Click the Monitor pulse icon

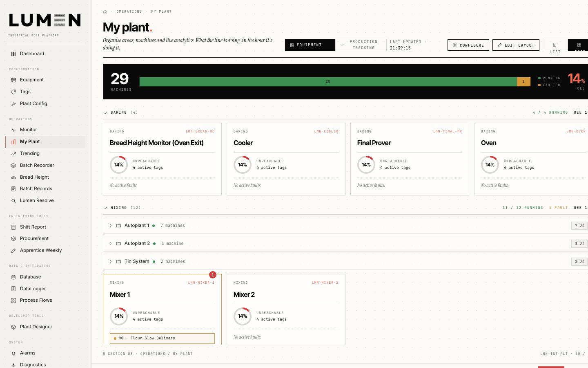point(13,130)
